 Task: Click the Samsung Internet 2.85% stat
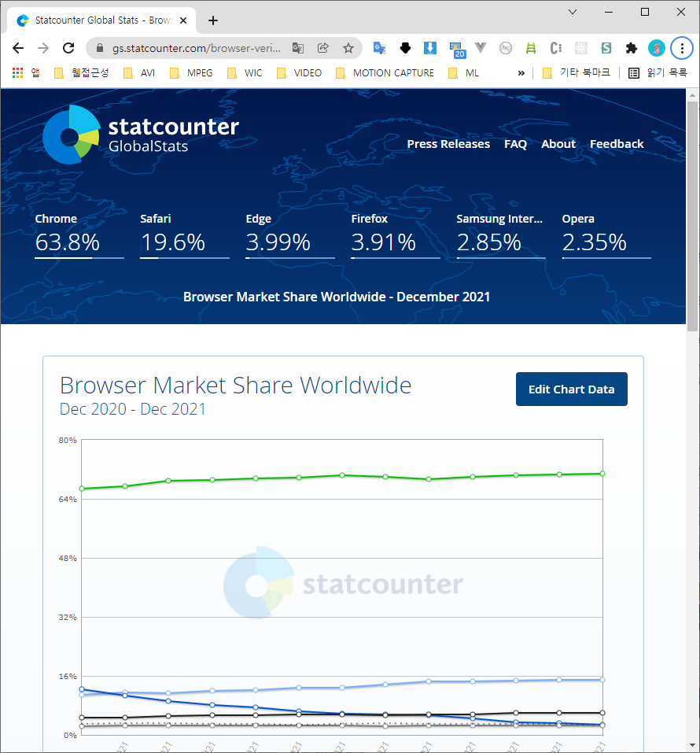[x=501, y=234]
